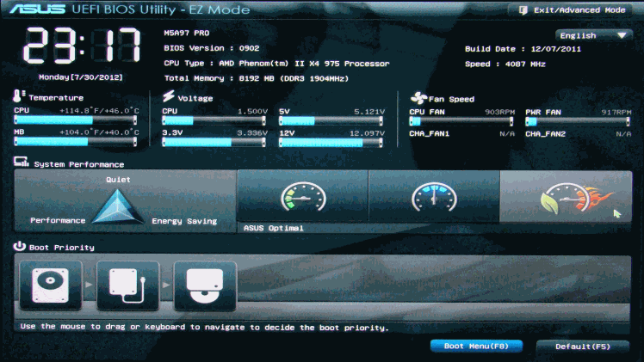
Task: Click the 3.3V voltage bar
Action: point(214,142)
